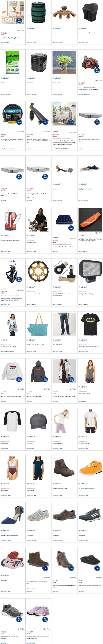The width and height of the screenshot is (103, 644).
Task: Open the Gilmour Flexogen Hose product link
Action: tap(12, 140)
